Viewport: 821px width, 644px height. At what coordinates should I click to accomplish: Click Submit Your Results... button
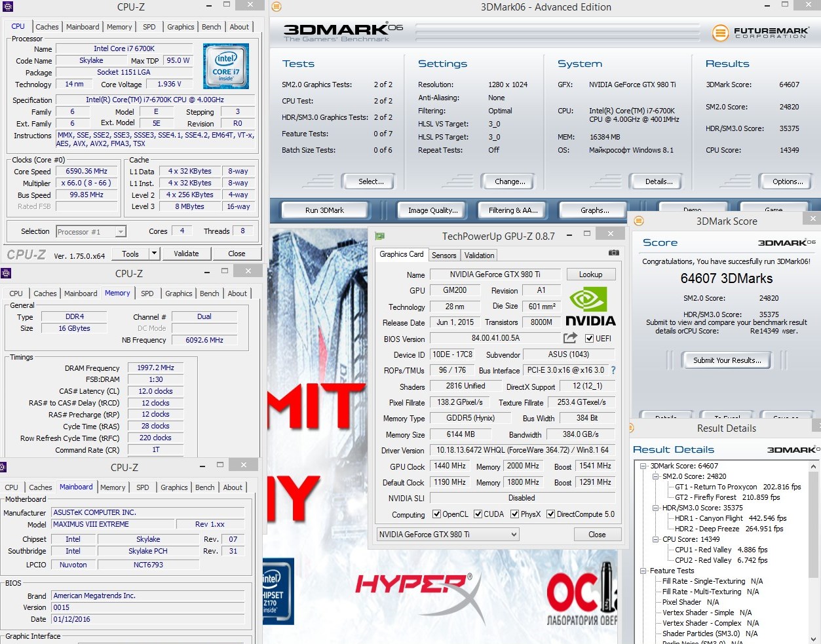tap(727, 360)
